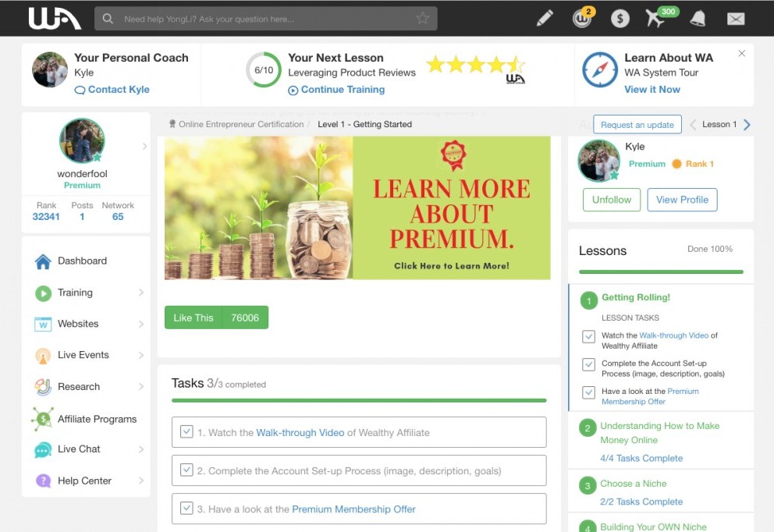Expand the Help Center menu chevron
This screenshot has width=774, height=532.
[141, 481]
